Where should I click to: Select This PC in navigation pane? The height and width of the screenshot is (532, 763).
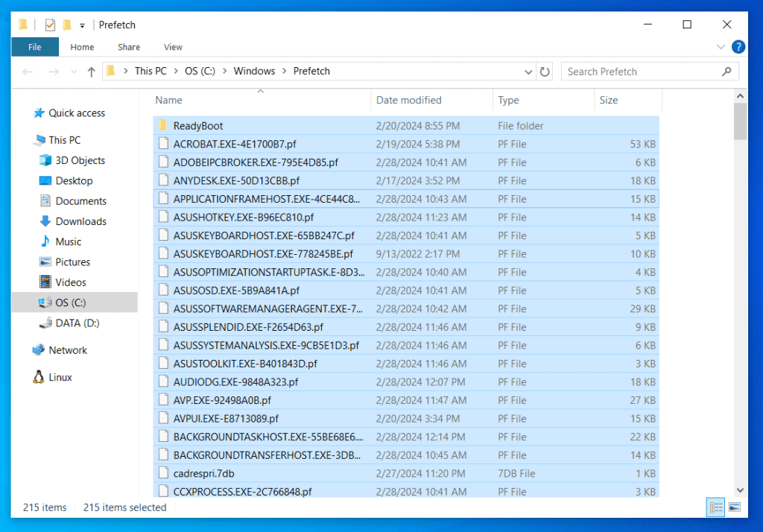click(64, 140)
